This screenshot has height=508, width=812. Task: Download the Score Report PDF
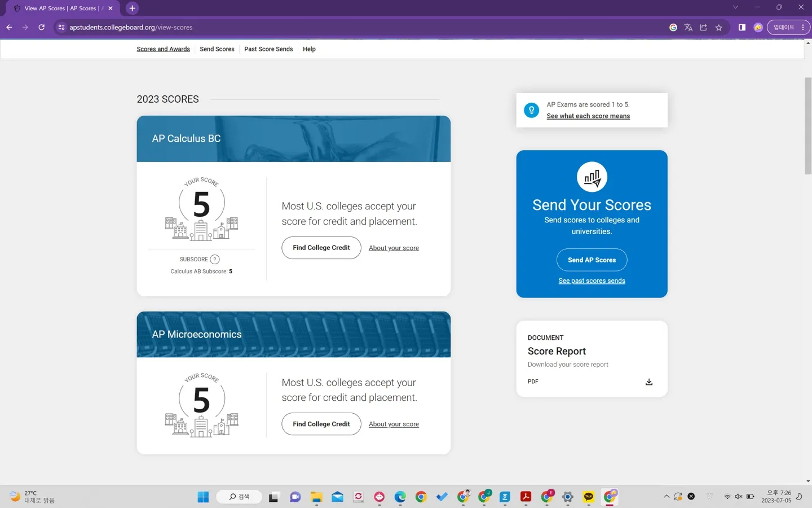pos(648,382)
